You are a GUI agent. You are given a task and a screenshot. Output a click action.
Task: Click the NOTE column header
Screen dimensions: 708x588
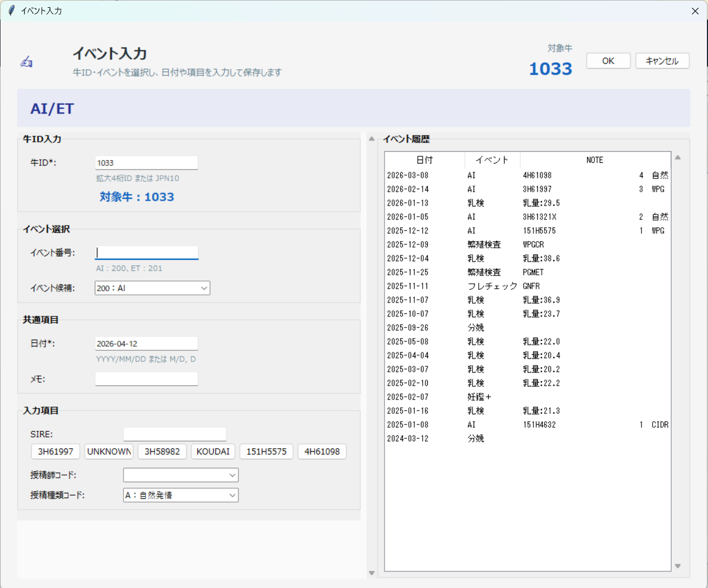point(595,160)
